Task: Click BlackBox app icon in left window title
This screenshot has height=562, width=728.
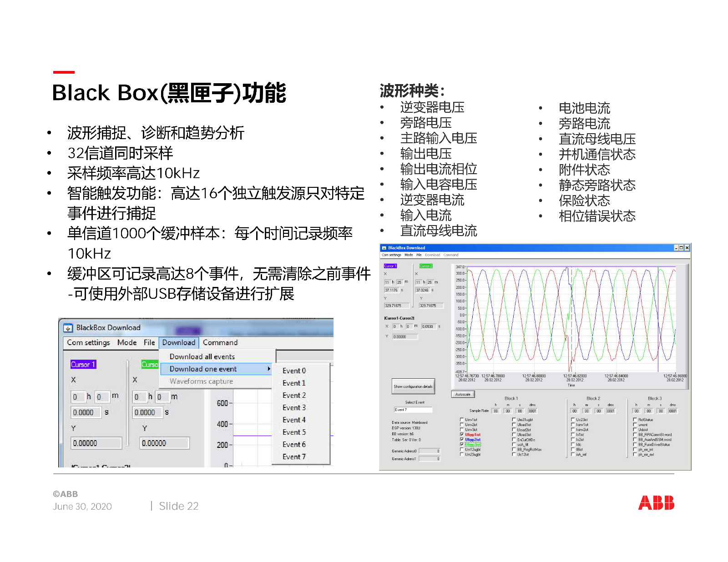Action: pyautogui.click(x=68, y=328)
